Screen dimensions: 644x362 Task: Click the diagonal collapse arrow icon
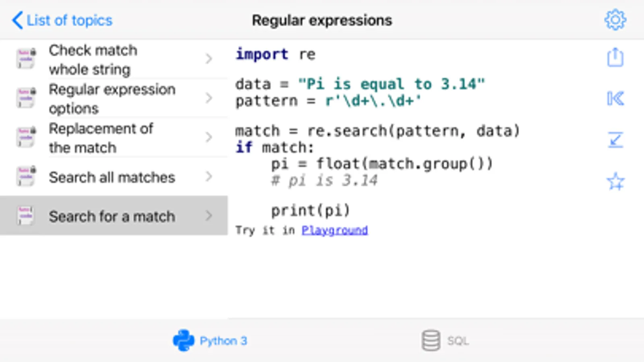pyautogui.click(x=615, y=140)
